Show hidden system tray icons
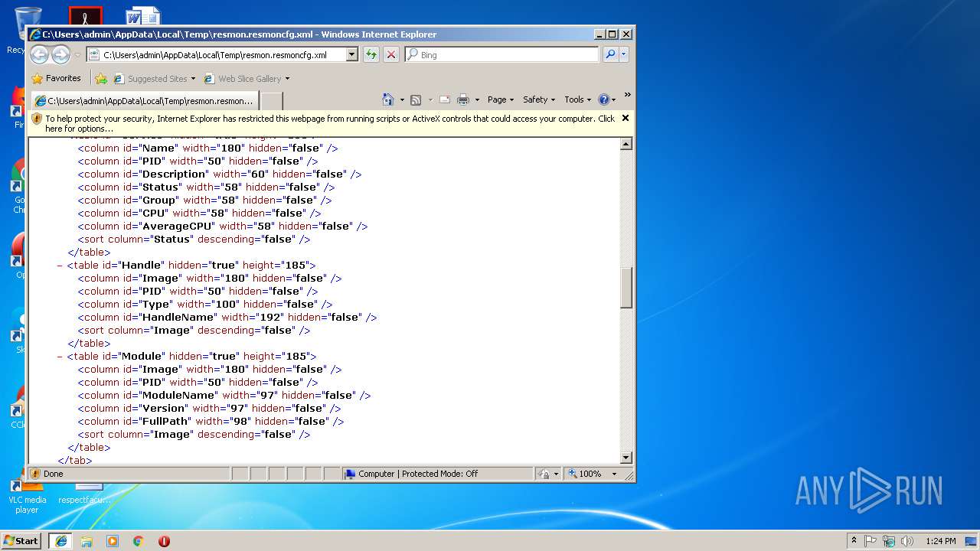Screen dimensions: 980x551 (854, 541)
